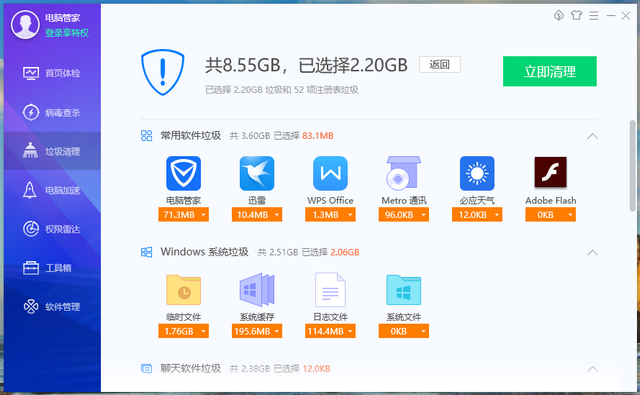Screen dimensions: 640x395
Task: Go to 权限雷达 sidebar section
Action: [52, 229]
